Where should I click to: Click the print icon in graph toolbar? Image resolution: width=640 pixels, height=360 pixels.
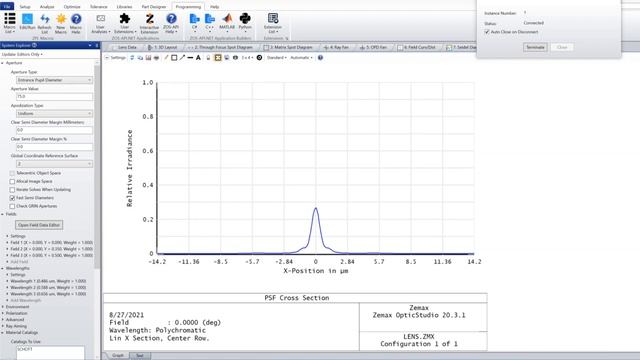156,58
